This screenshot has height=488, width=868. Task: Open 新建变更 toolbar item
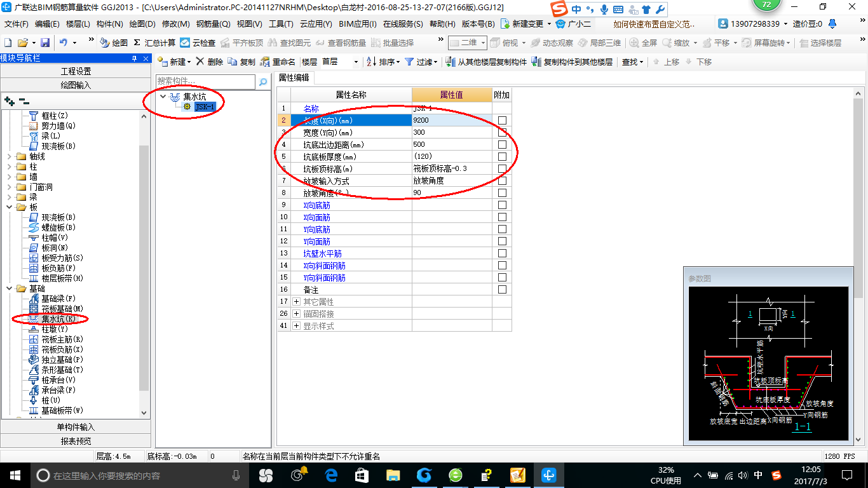coord(525,24)
